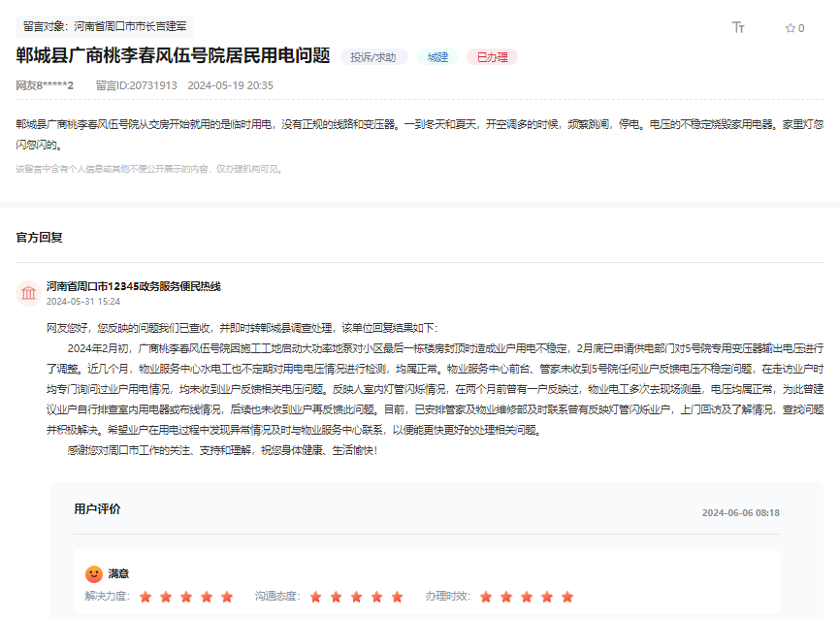Click the 12345 hotline government building avatar

click(28, 293)
